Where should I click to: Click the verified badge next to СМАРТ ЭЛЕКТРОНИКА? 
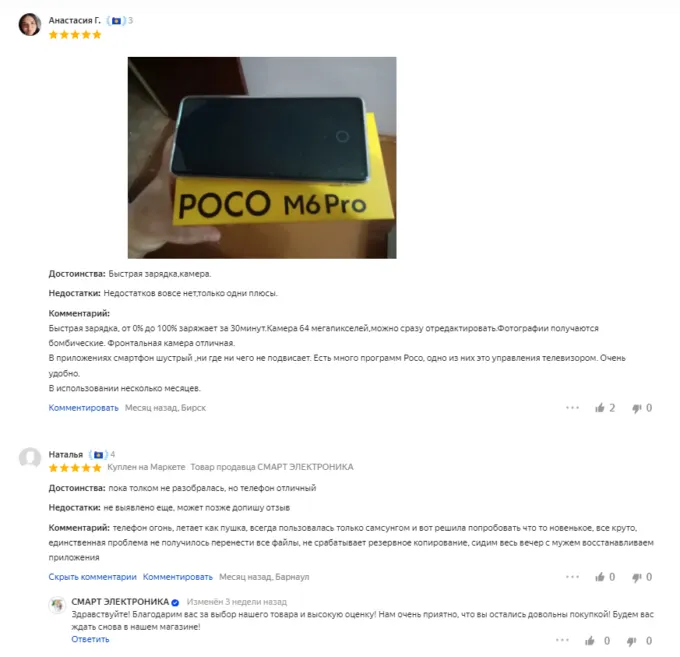tap(175, 602)
